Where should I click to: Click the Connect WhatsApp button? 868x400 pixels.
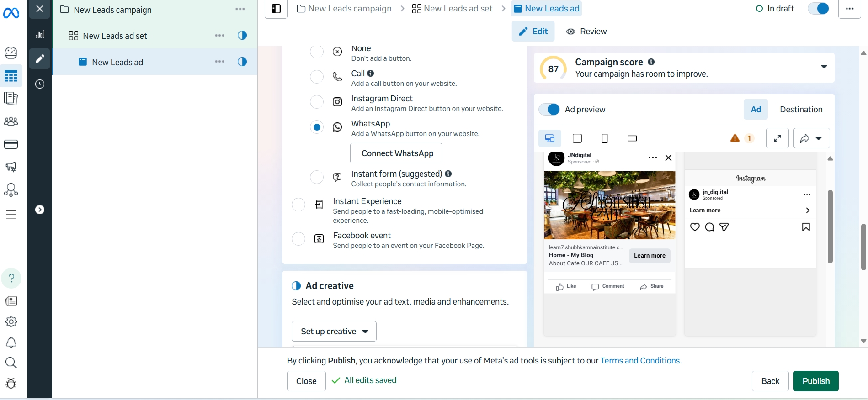pyautogui.click(x=396, y=153)
